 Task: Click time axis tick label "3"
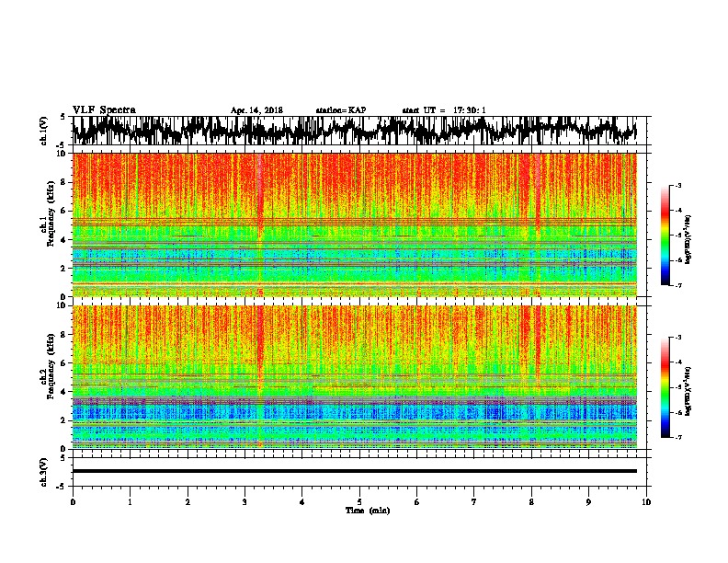(245, 501)
